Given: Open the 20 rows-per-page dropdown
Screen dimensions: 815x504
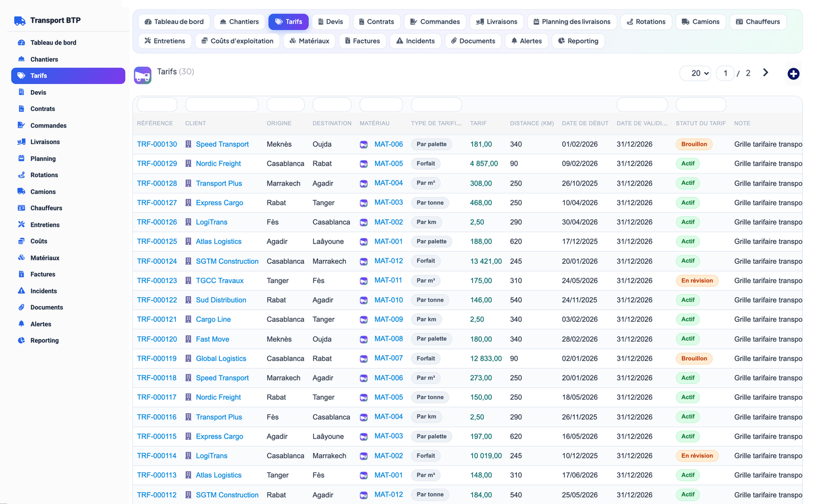Looking at the screenshot, I should [695, 73].
